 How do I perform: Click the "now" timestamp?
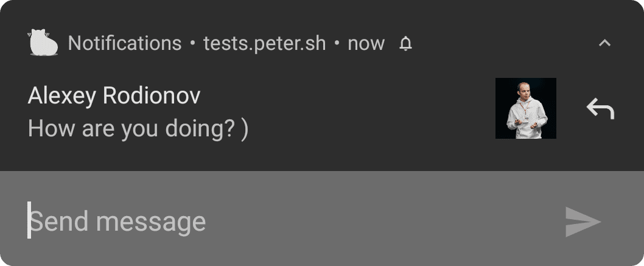pyautogui.click(x=366, y=44)
